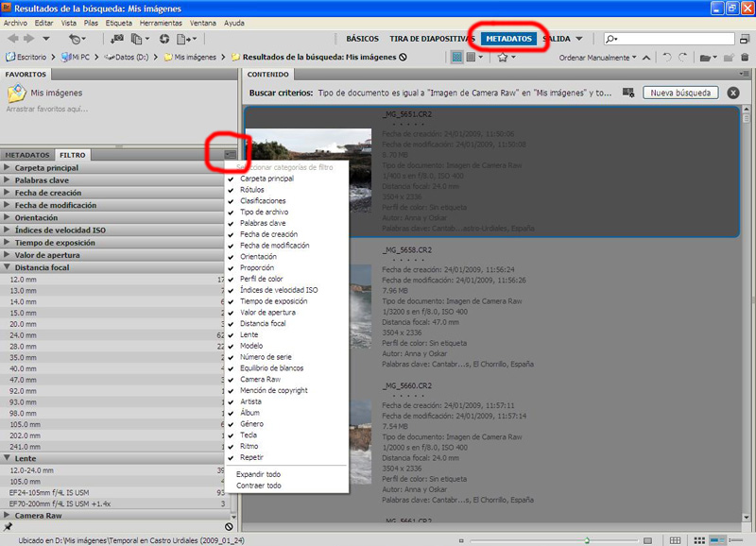The height and width of the screenshot is (546, 756).
Task: Open Ordenar Manualmente sort dropdown
Action: 597,58
